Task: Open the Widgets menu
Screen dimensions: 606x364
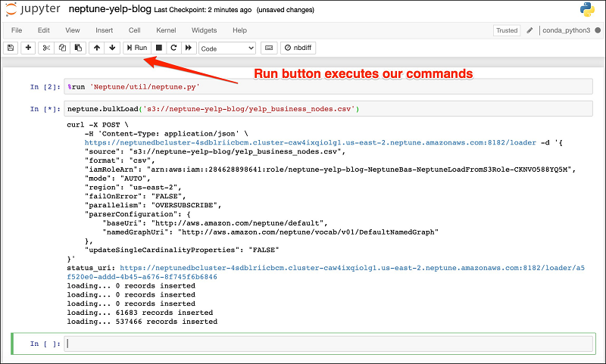Action: 204,30
